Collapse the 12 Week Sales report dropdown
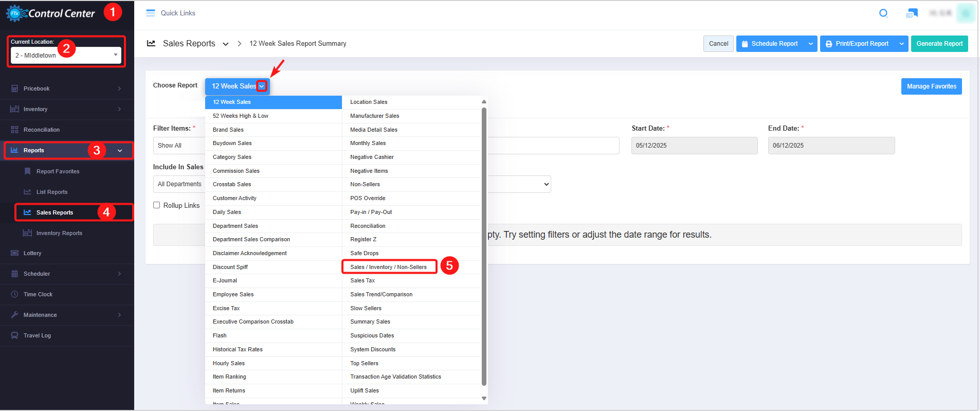Screen dimensions: 980x411 coord(262,86)
